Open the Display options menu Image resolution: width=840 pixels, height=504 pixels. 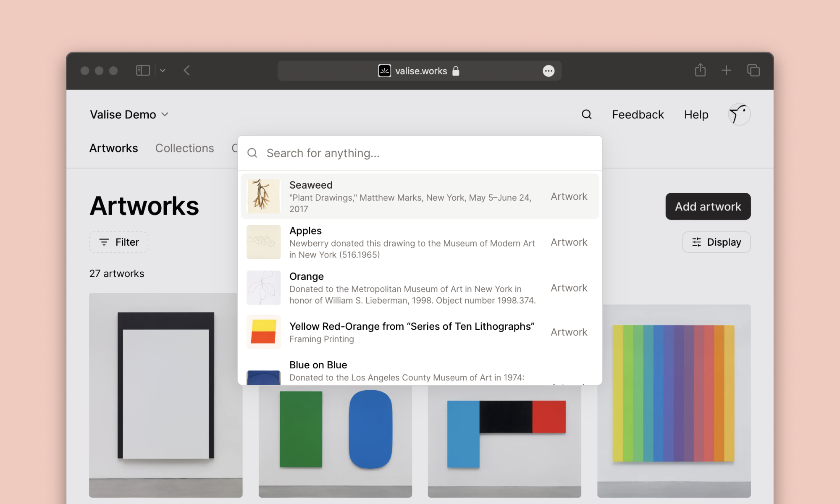(716, 242)
